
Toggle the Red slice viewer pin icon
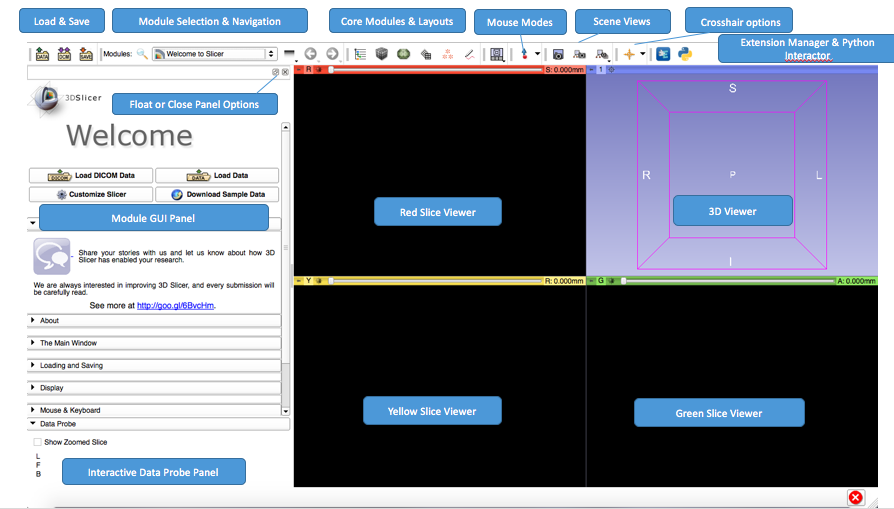pos(298,70)
